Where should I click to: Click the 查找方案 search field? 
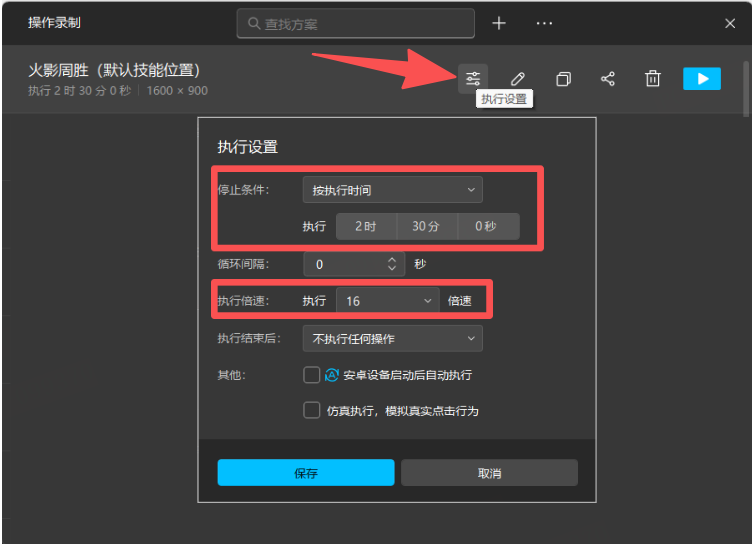[356, 23]
